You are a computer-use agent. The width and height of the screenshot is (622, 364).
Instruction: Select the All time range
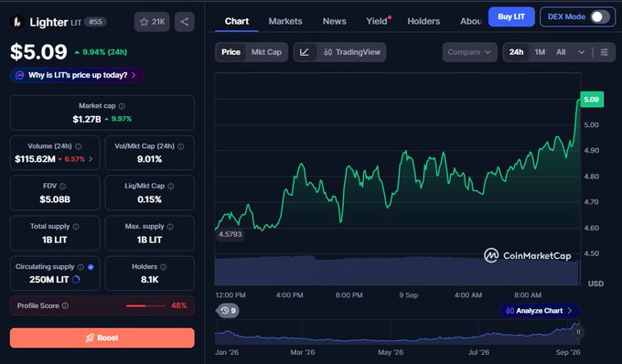(x=561, y=52)
